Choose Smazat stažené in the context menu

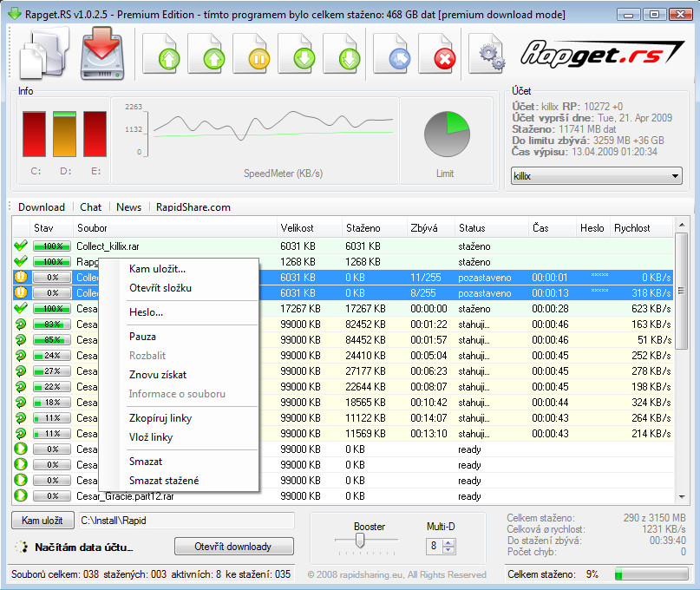(164, 481)
